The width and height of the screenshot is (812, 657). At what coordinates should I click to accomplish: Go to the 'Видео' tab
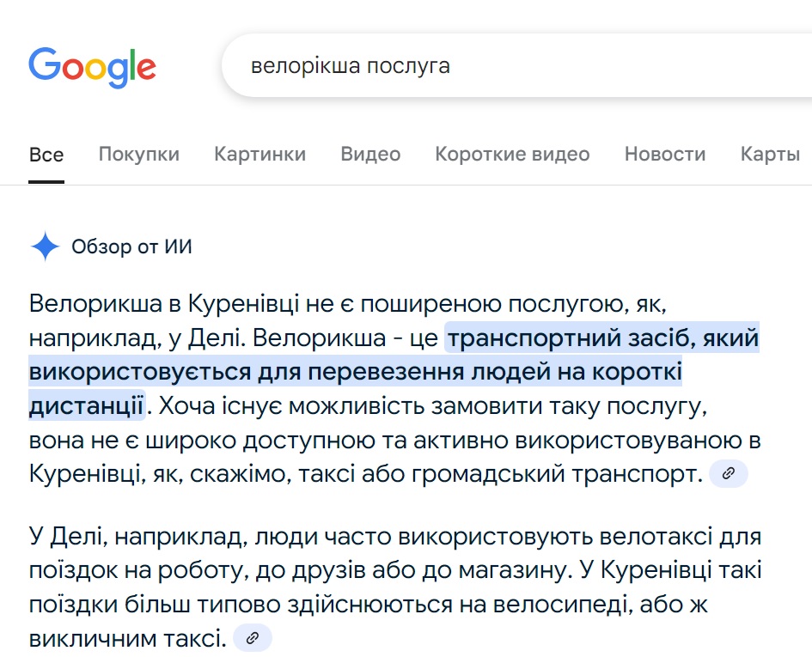(370, 155)
